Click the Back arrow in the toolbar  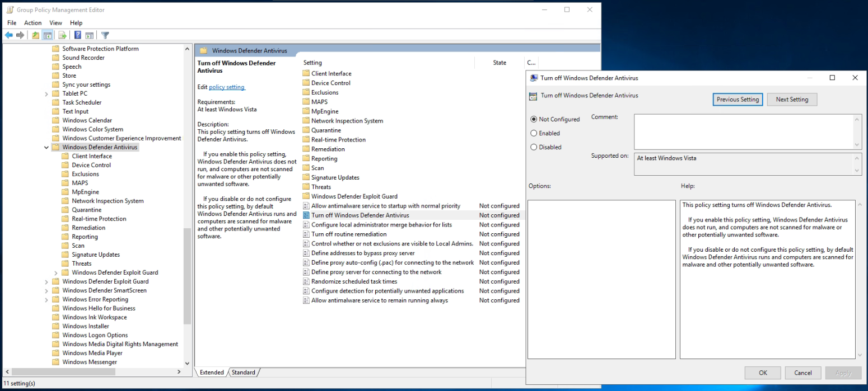point(8,35)
